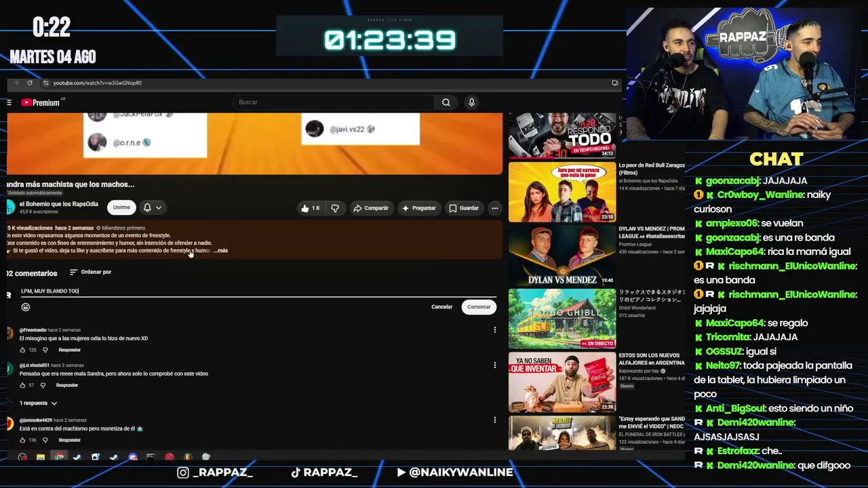This screenshot has height=488, width=868.
Task: Reply to the @janosuke4429 comment
Action: coord(69,440)
